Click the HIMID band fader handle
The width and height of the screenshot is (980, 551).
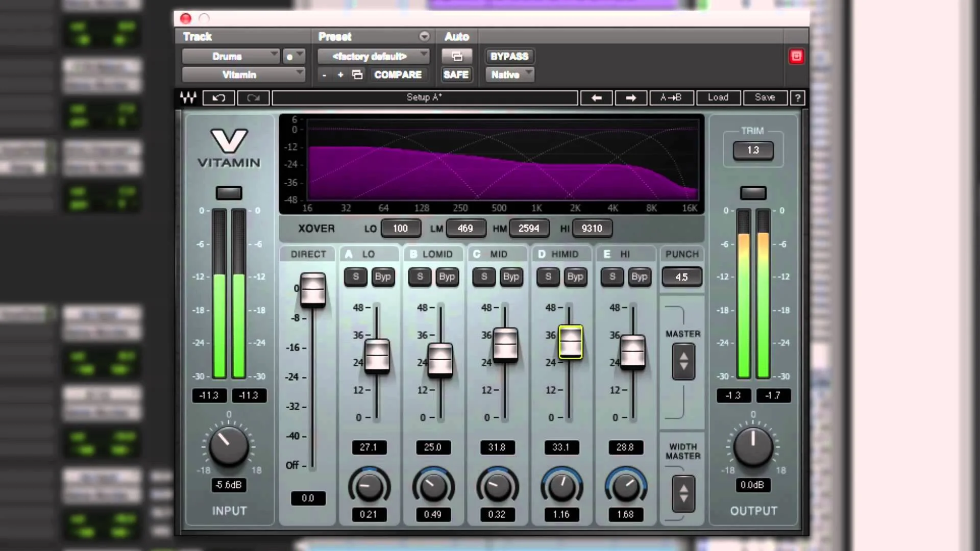(570, 342)
